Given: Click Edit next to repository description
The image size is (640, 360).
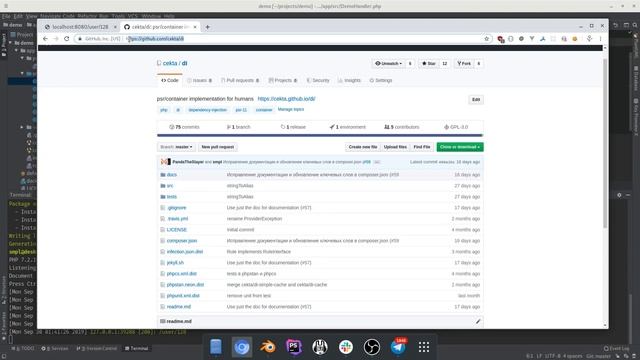Looking at the screenshot, I should [476, 100].
